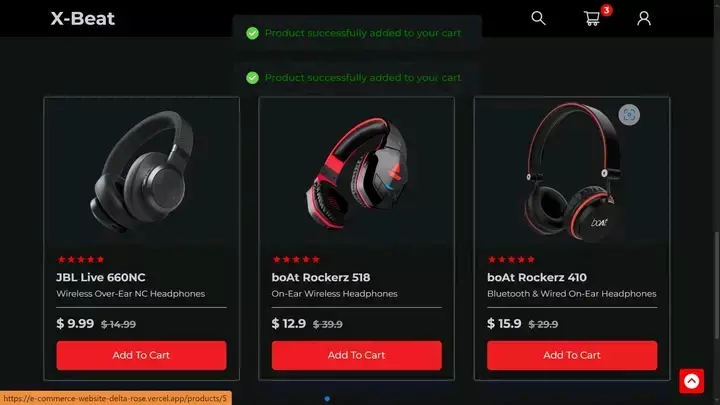Click the first success toast checkmark icon
This screenshot has width=720, height=405.
point(252,33)
